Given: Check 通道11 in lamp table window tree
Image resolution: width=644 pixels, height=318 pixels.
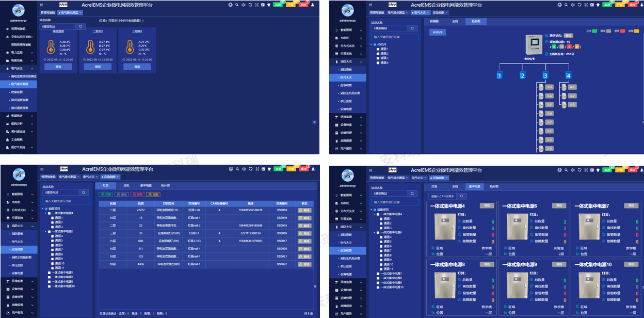Looking at the screenshot, I should point(52,268).
